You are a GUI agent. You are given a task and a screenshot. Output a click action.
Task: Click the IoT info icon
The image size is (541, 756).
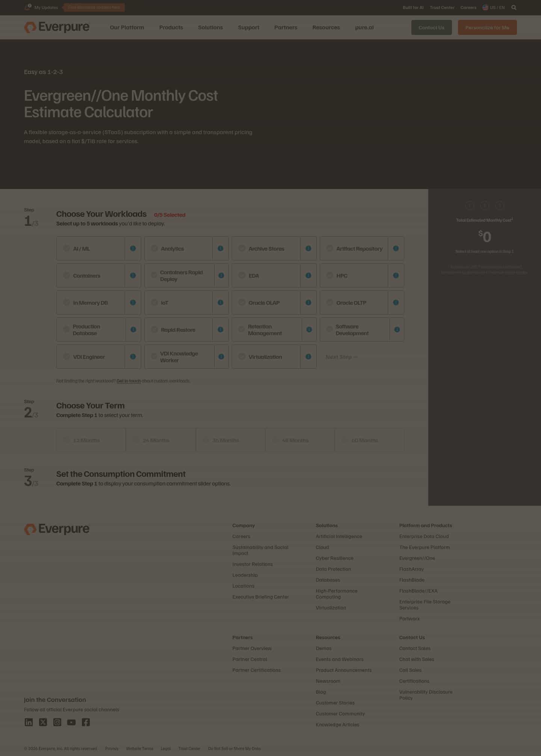221,302
